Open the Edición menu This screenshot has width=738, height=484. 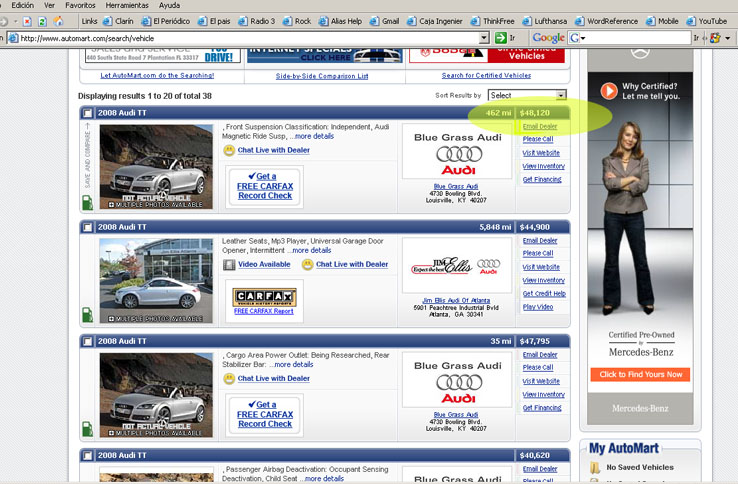(x=23, y=5)
